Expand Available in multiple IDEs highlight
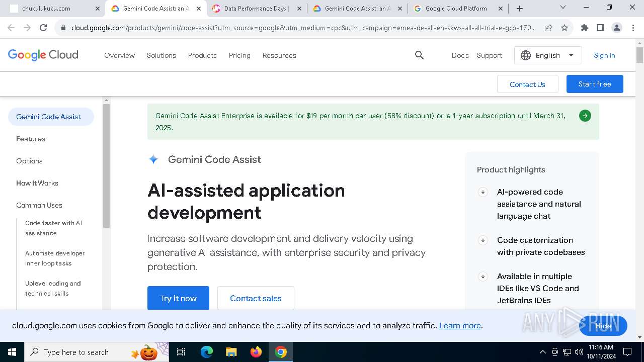Screen dimensions: 644x362 pyautogui.click(x=482, y=277)
